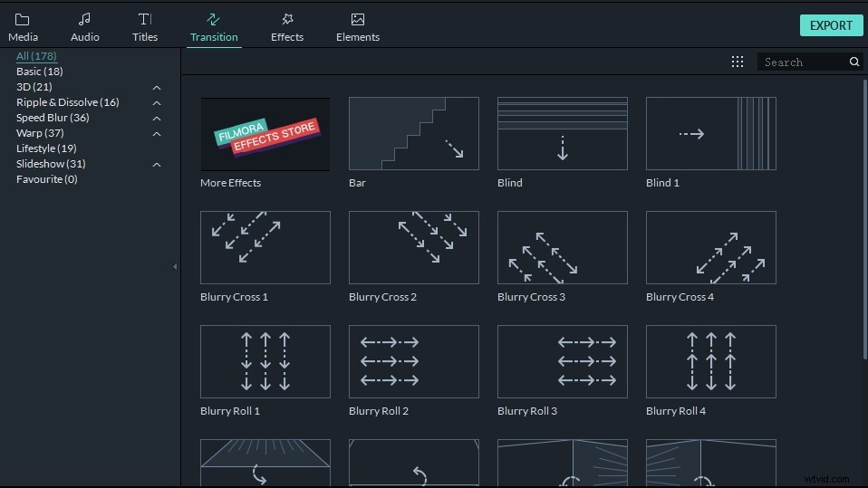868x488 pixels.
Task: Click the Blurry Roll 3 label
Action: tap(527, 411)
